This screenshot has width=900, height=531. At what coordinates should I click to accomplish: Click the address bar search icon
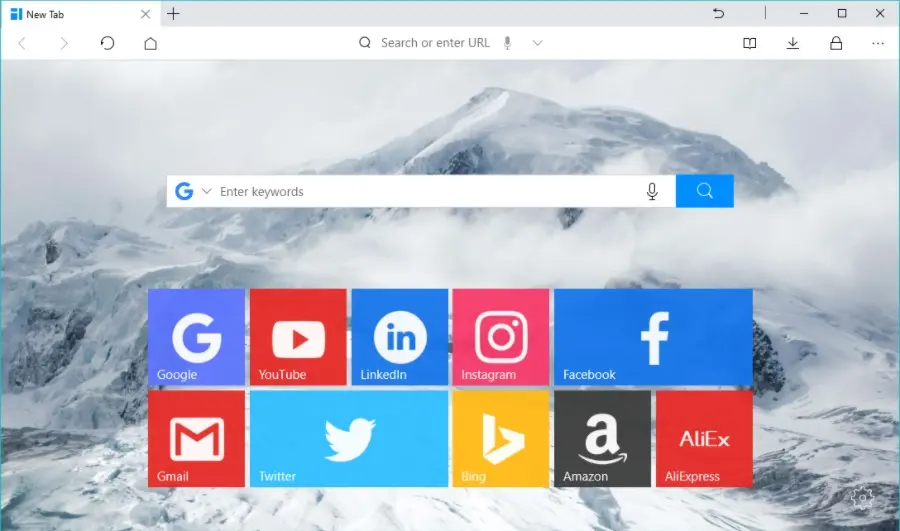[x=364, y=42]
